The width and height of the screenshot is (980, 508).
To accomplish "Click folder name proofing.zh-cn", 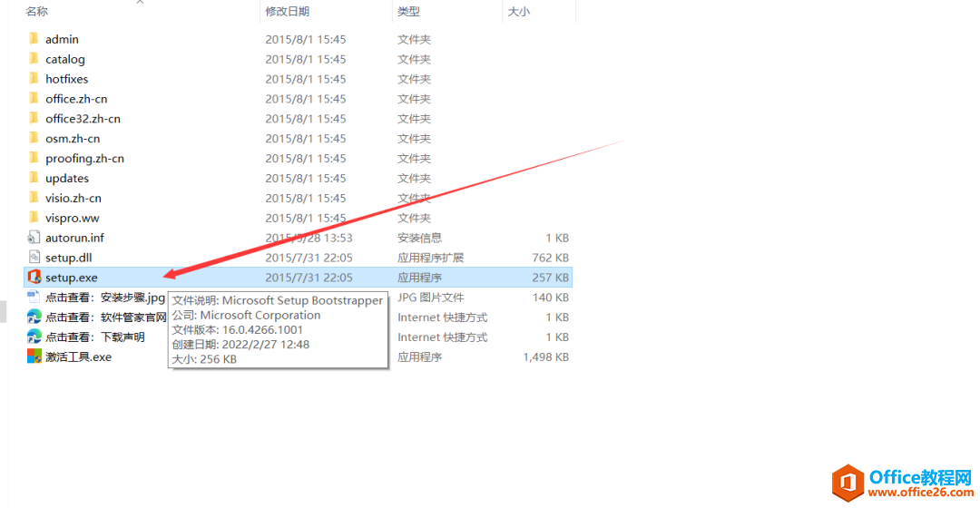I will click(x=84, y=159).
